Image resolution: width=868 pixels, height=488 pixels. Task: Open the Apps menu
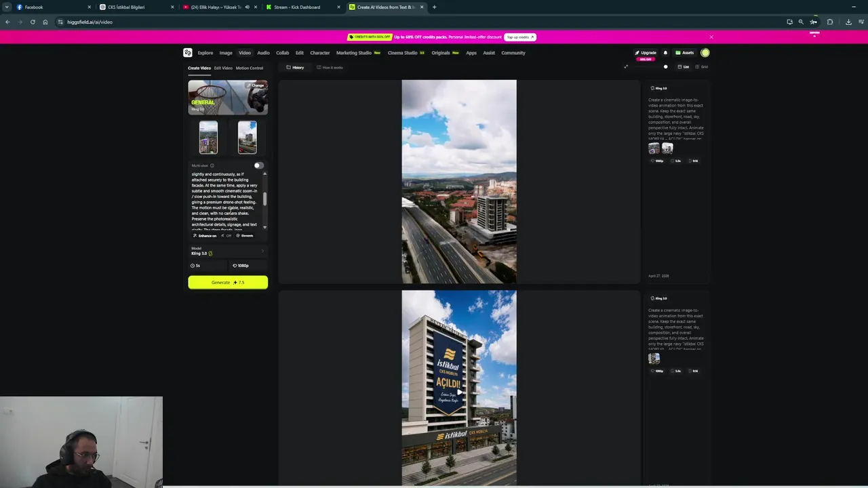(471, 53)
